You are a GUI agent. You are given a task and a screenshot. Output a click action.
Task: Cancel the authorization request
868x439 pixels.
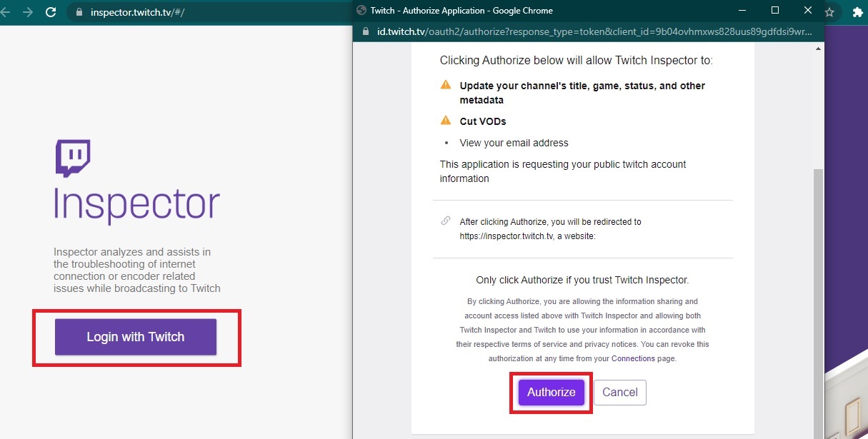tap(619, 392)
